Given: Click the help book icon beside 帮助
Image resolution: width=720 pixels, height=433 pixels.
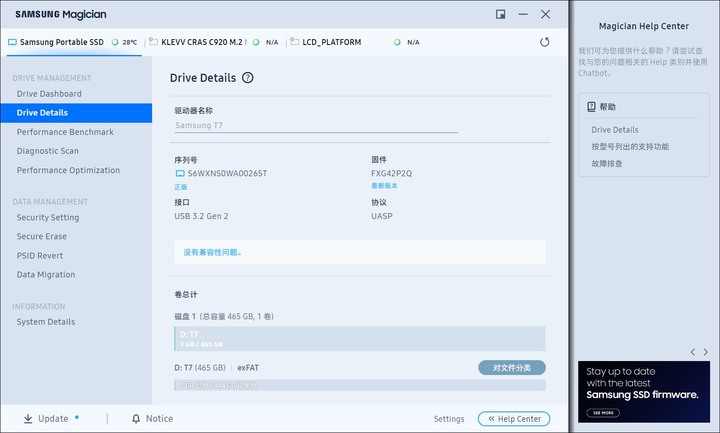Looking at the screenshot, I should click(x=591, y=107).
